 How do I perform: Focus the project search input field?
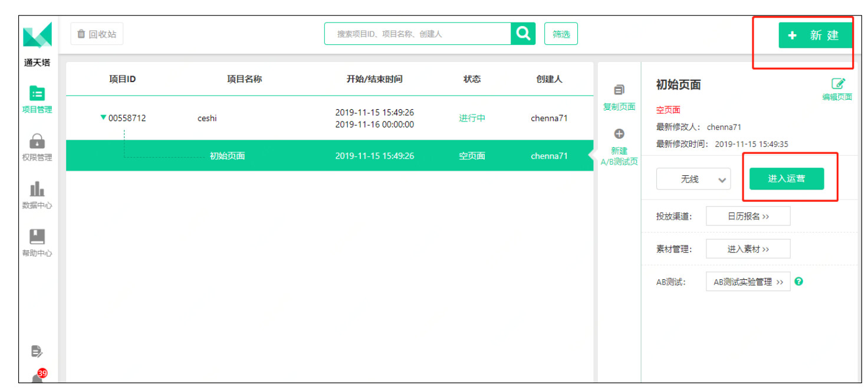417,34
